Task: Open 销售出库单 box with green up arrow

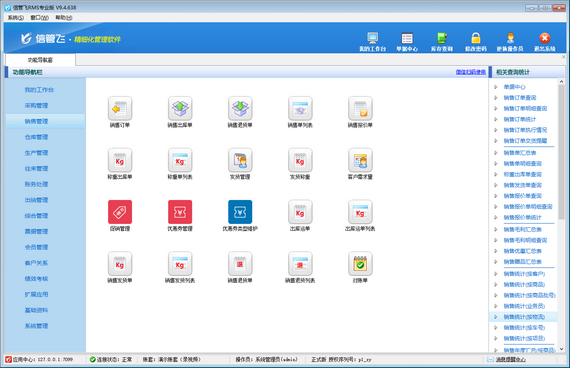Action: [x=180, y=108]
